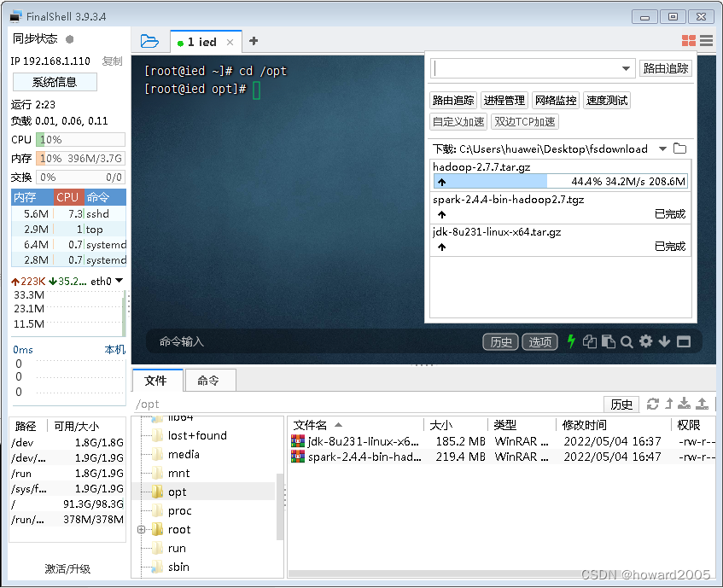Expand the root folder tree node
The width and height of the screenshot is (723, 588).
[x=142, y=529]
